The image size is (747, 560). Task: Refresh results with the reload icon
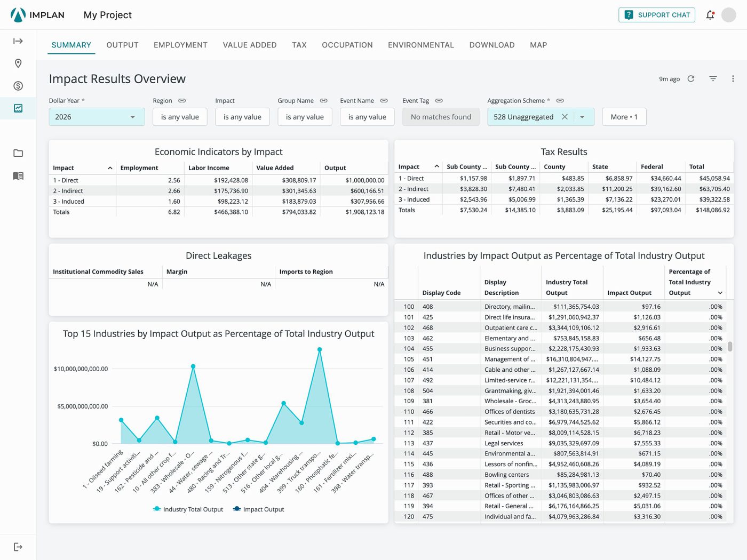tap(691, 78)
